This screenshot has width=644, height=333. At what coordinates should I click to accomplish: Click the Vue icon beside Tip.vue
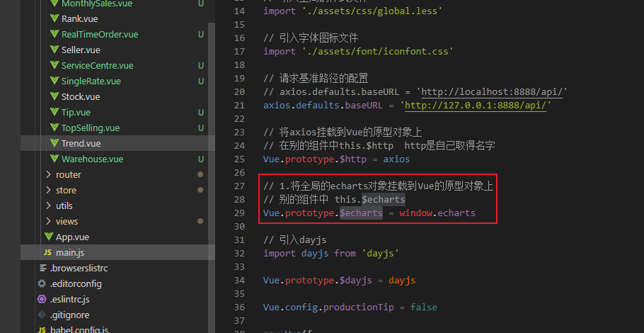(x=54, y=112)
